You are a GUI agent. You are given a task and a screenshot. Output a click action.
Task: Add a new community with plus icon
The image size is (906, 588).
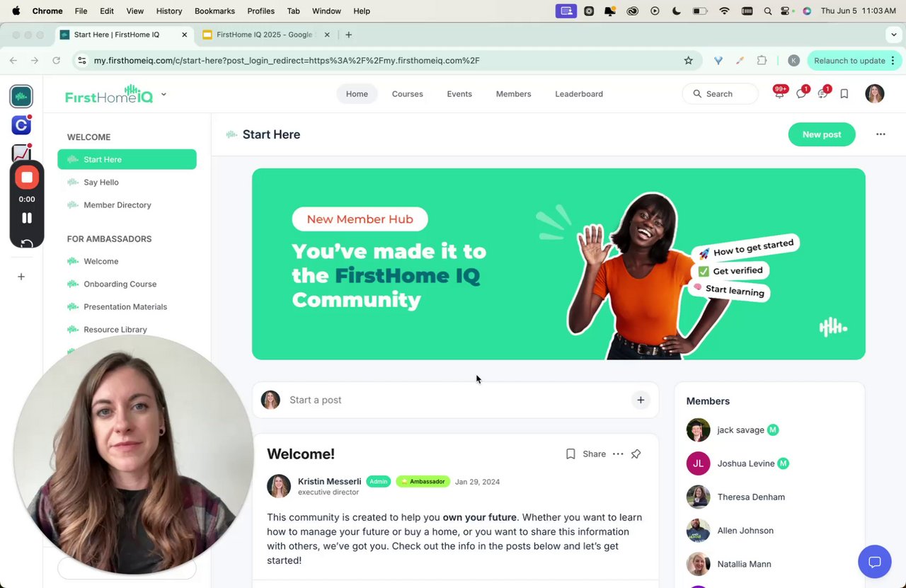click(21, 277)
